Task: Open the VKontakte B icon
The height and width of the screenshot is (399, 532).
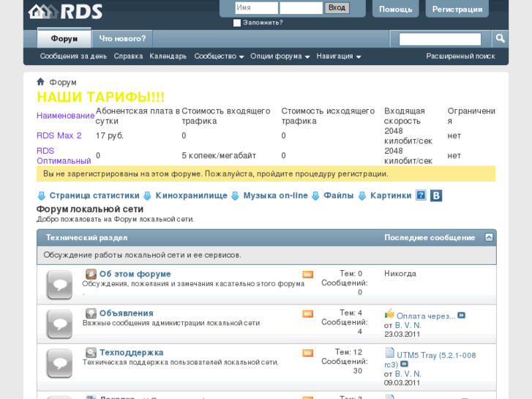Action: coord(436,195)
